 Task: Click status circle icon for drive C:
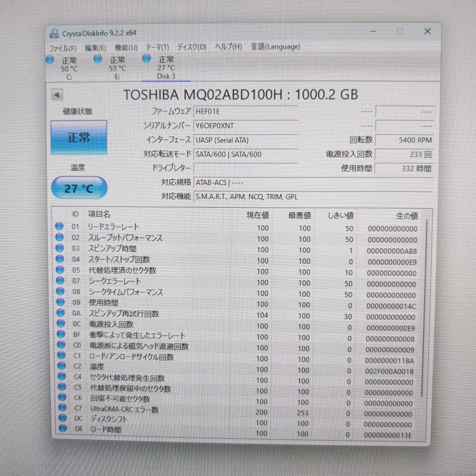coord(50,60)
